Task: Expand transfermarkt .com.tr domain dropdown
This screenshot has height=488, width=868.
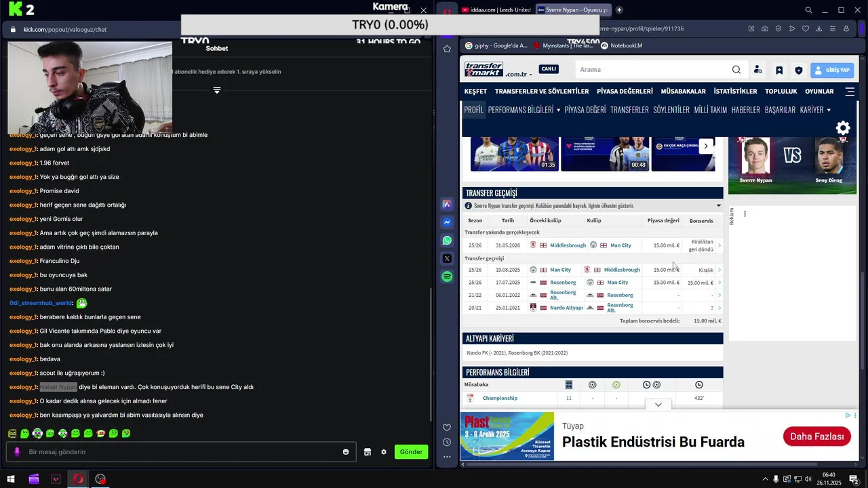Action: pyautogui.click(x=531, y=75)
